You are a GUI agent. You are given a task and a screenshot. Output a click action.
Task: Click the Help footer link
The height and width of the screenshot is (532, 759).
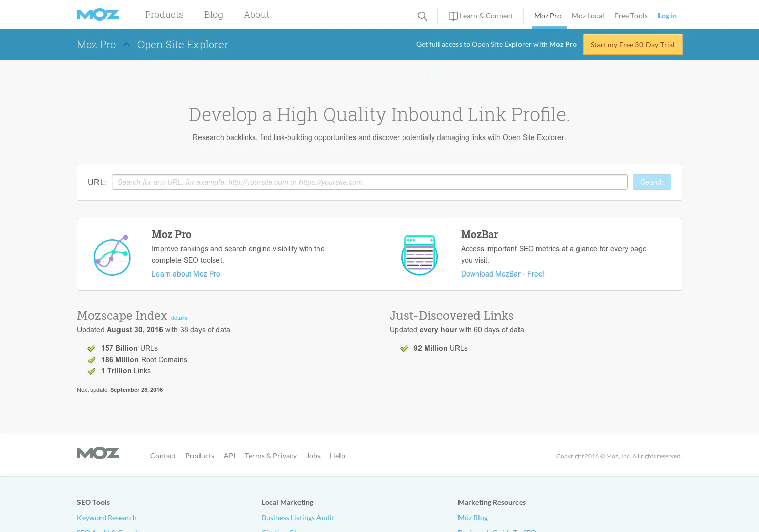337,456
